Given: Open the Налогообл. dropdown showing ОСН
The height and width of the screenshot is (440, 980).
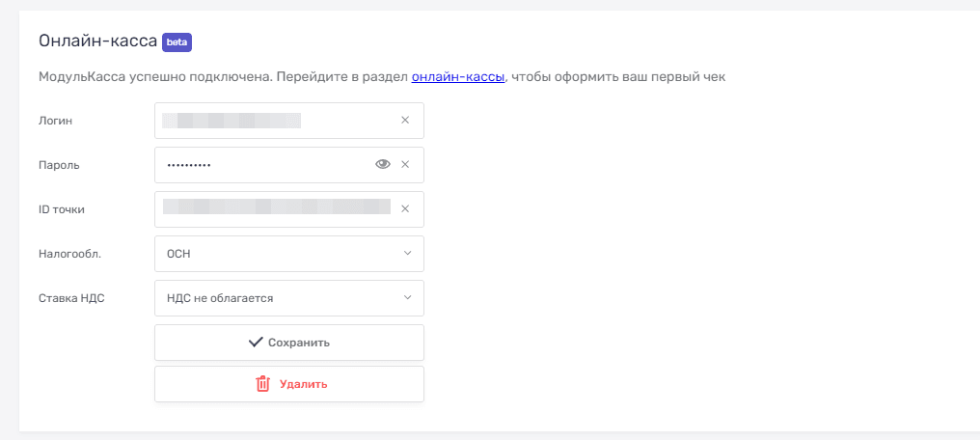Looking at the screenshot, I should pos(280,254).
